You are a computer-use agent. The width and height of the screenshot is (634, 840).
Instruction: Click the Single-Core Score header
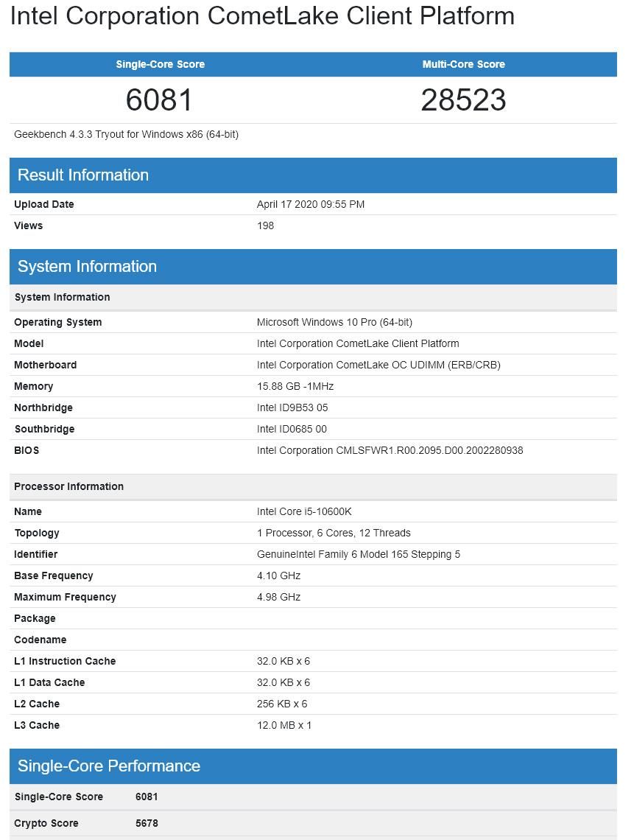pos(160,64)
